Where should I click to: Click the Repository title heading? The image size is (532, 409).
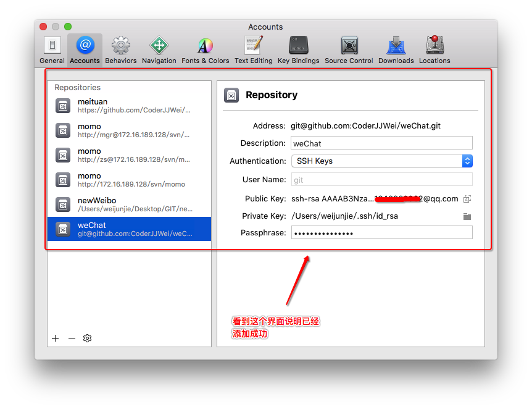tap(272, 95)
